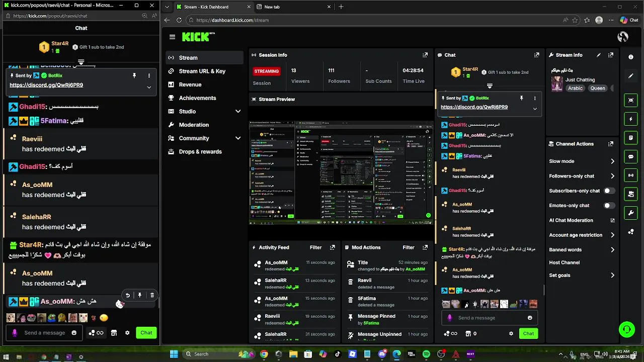Open the profile avatar in the dashboard header
Viewport: 644px width, 362px height.
[x=623, y=37]
